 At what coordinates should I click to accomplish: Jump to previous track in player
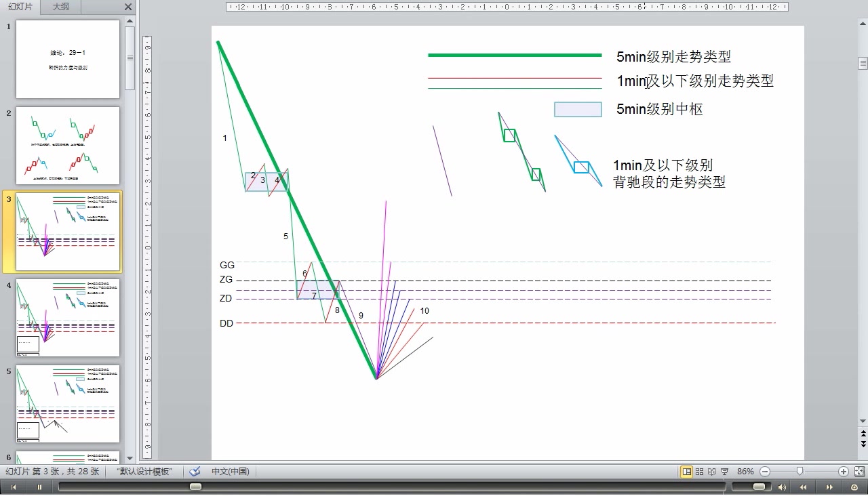point(13,487)
